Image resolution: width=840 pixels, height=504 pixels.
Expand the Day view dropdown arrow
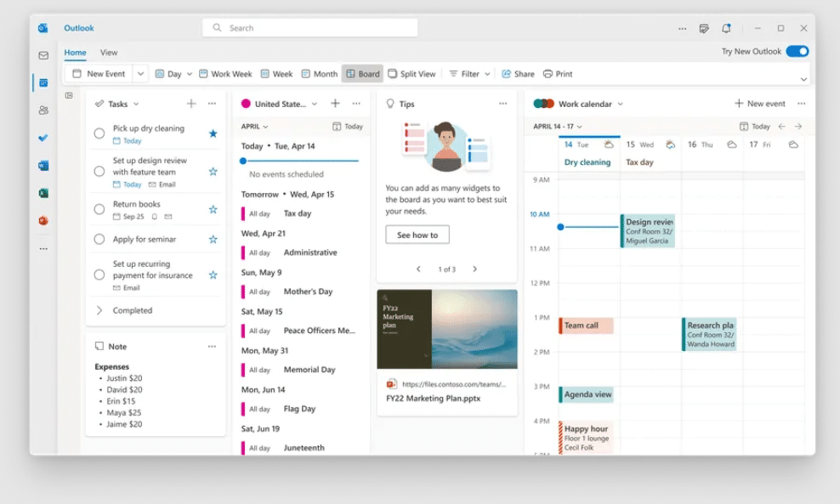point(189,74)
